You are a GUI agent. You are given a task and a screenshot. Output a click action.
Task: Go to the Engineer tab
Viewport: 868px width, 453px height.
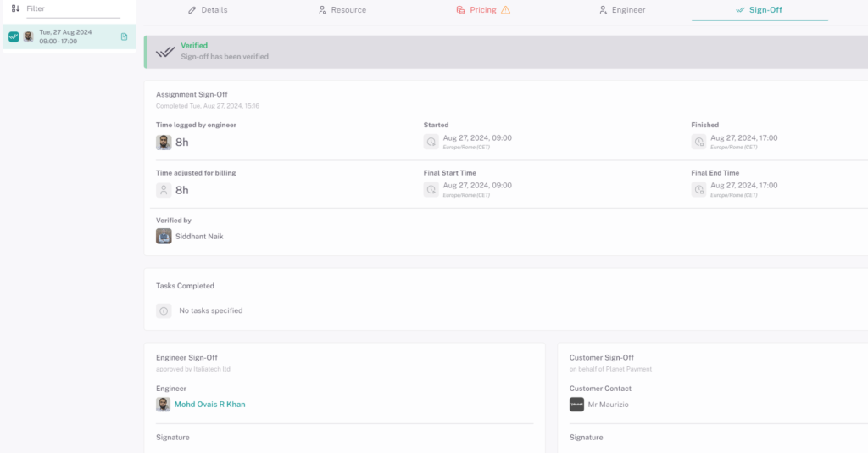621,10
